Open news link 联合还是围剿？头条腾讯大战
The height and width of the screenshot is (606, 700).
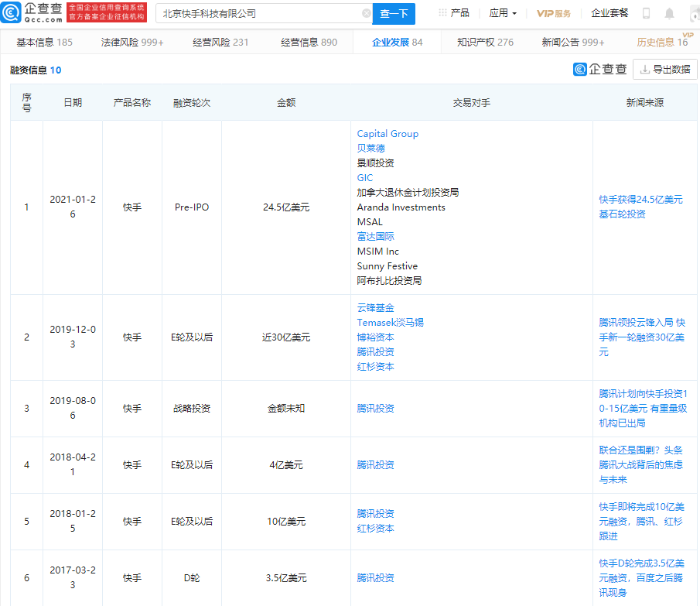tap(640, 465)
